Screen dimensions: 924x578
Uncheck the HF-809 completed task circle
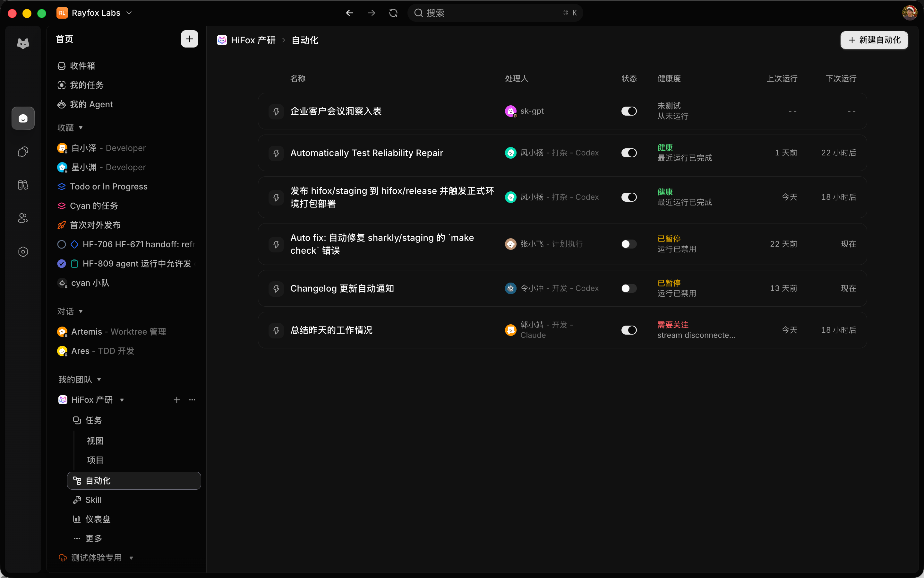[x=62, y=264]
